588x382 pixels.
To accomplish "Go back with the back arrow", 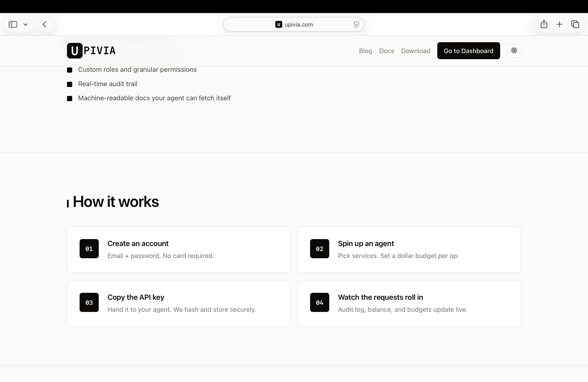I will 45,24.
